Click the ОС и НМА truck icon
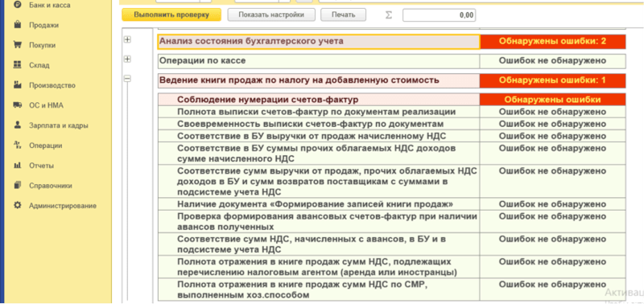The image size is (644, 304). pyautogui.click(x=17, y=105)
